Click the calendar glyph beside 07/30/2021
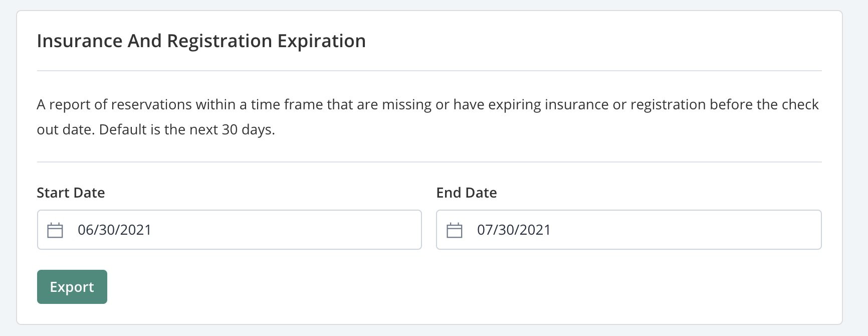868x336 pixels. point(455,230)
